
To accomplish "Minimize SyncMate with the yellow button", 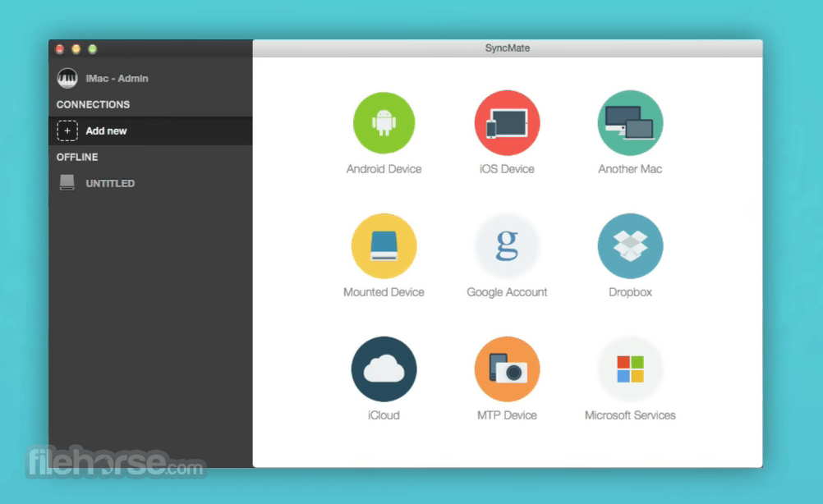I will pyautogui.click(x=76, y=49).
